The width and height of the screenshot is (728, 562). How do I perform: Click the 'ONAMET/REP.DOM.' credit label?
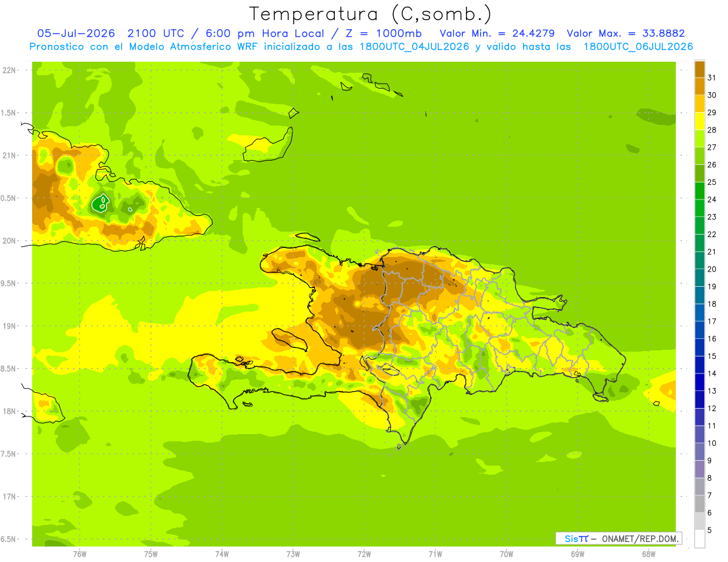639,538
